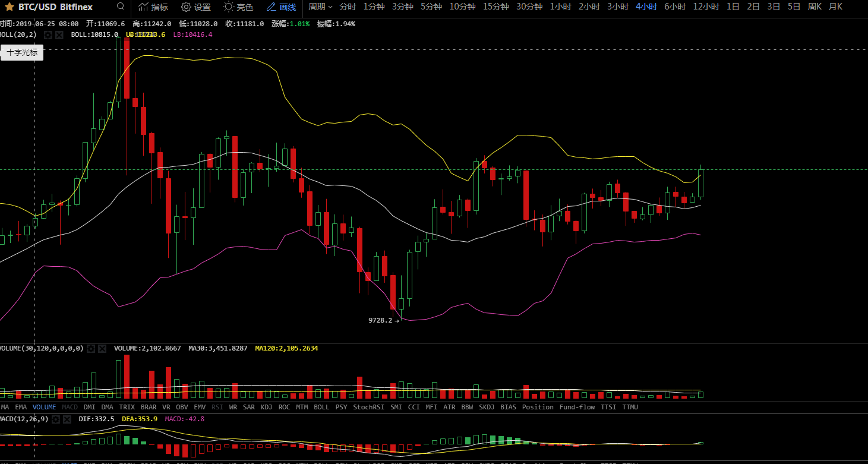Screen dimensions: 868x464
Task: Select the StochRSI indicator tab
Action: coord(369,408)
